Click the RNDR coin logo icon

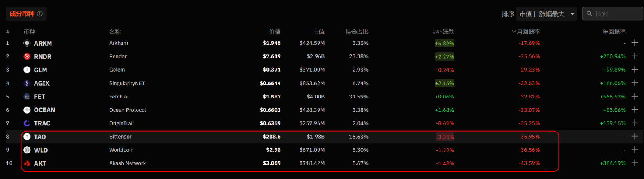click(27, 56)
